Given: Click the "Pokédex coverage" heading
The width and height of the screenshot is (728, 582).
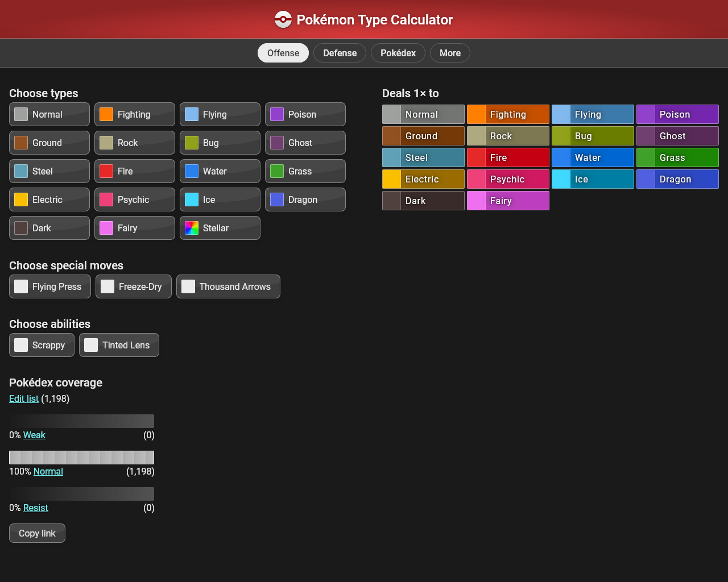Looking at the screenshot, I should (x=56, y=383).
